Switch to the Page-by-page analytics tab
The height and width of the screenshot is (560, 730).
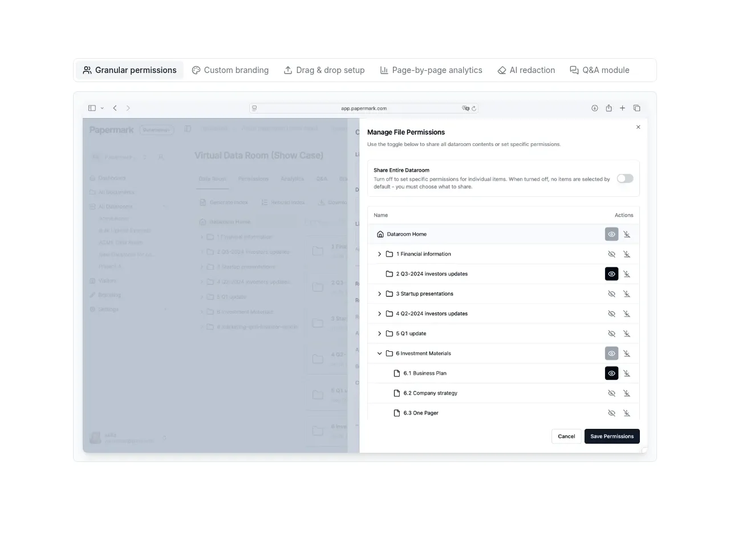(431, 70)
